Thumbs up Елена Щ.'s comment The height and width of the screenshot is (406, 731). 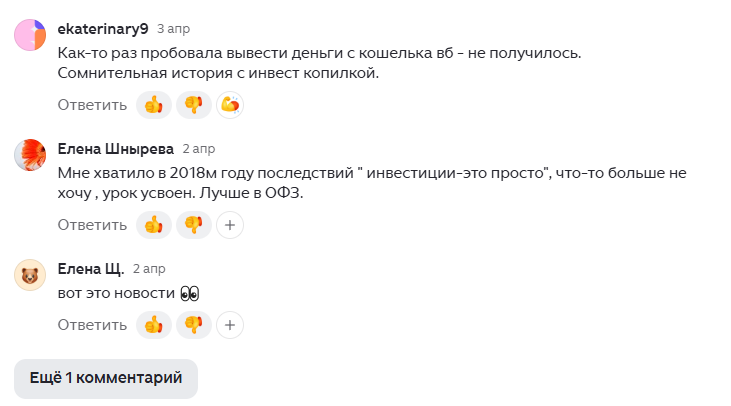coord(153,325)
